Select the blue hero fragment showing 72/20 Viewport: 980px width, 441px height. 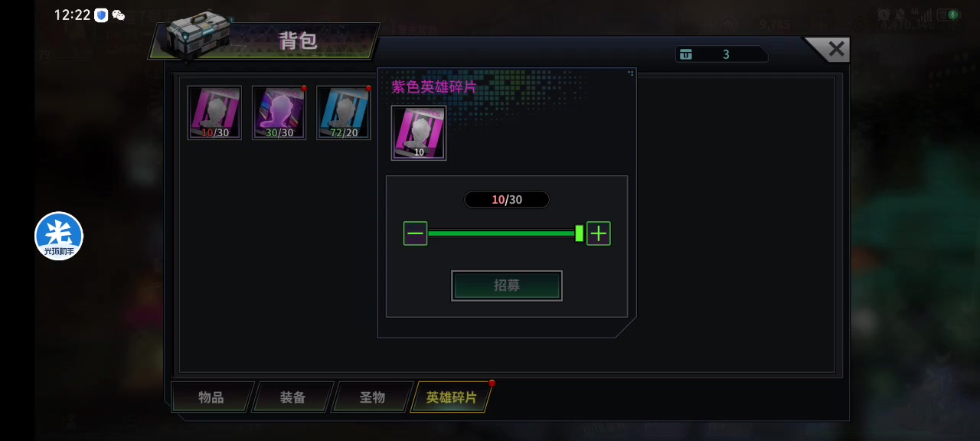click(343, 113)
